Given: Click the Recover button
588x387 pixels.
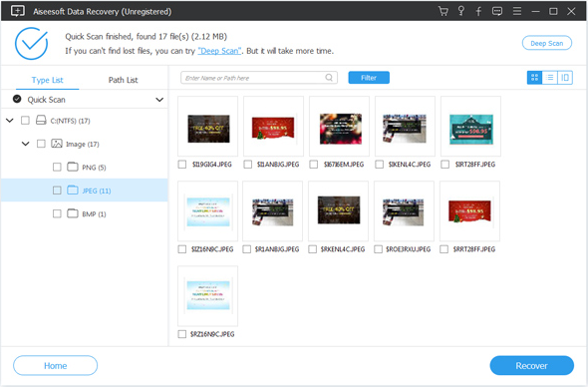Looking at the screenshot, I should coord(532,366).
